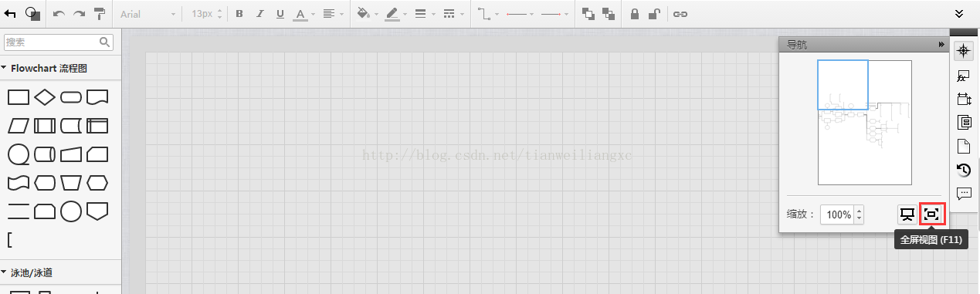Screen dimensions: 980x294
Task: Click the navigator page thumbnail preview
Action: [x=865, y=123]
